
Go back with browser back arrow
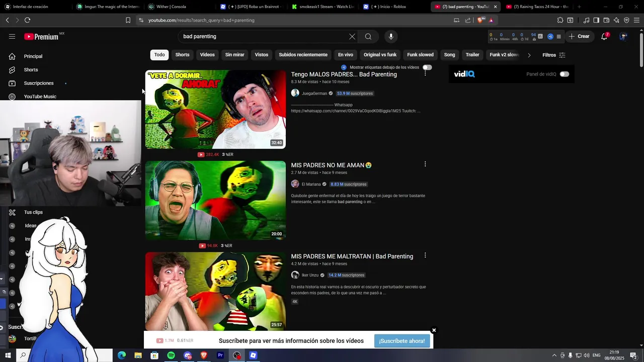pos(7,20)
